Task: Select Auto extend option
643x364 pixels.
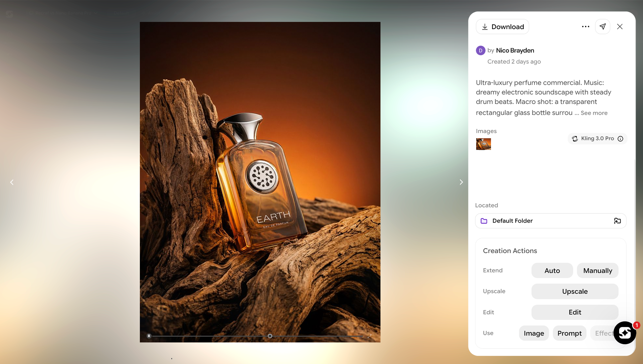Action: (x=552, y=271)
